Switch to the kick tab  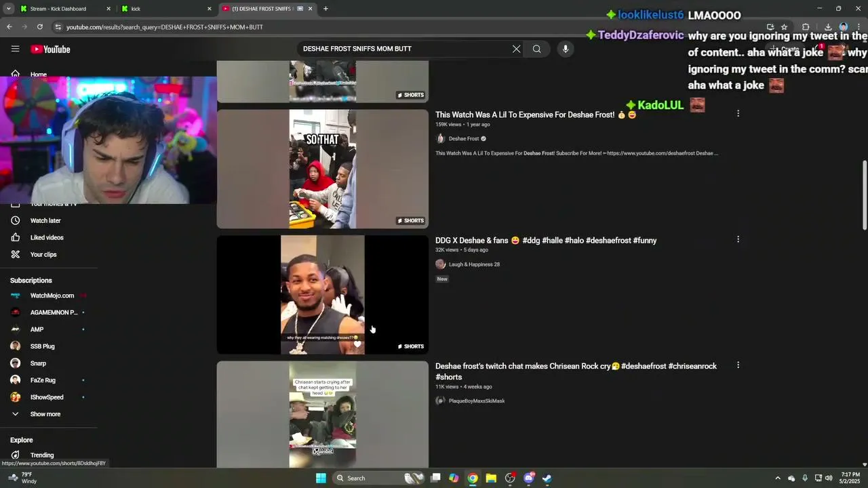tap(167, 9)
